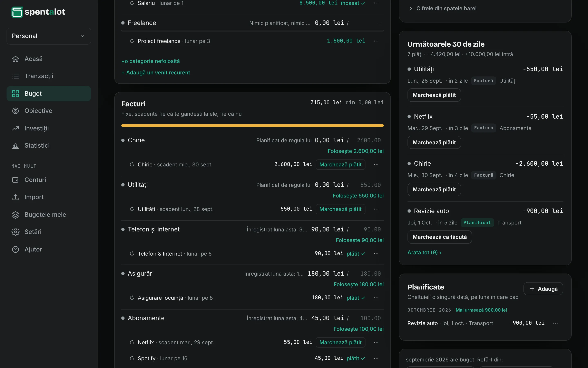Click Adaugă un venit recurent

156,73
